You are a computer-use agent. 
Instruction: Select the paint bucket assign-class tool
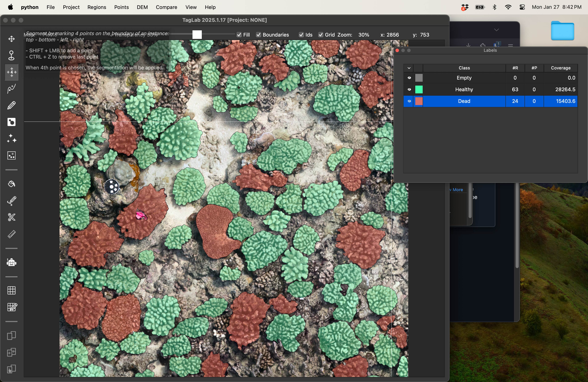[11, 184]
